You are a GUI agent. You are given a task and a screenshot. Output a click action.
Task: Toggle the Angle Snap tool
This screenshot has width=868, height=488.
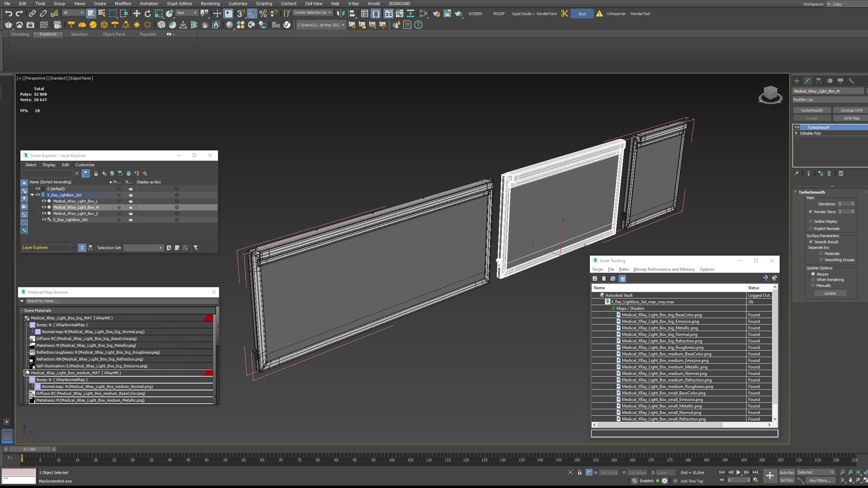click(252, 14)
